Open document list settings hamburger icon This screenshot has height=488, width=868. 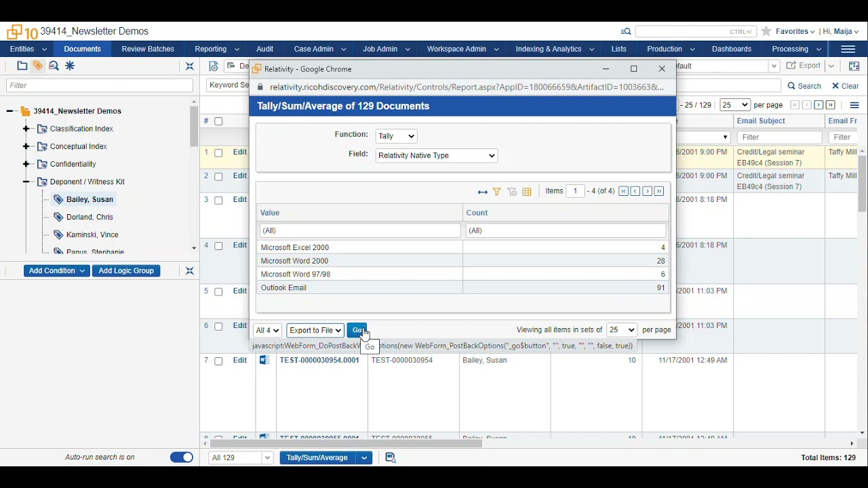tap(854, 105)
